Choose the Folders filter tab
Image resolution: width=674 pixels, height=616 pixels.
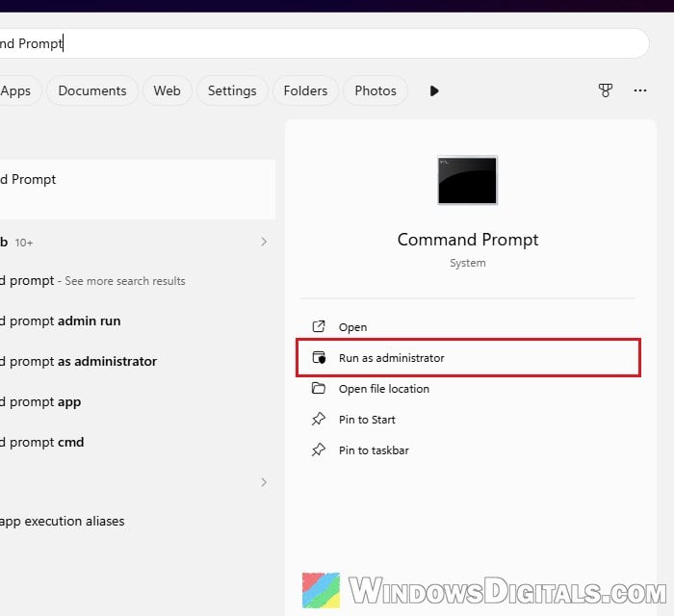click(305, 90)
